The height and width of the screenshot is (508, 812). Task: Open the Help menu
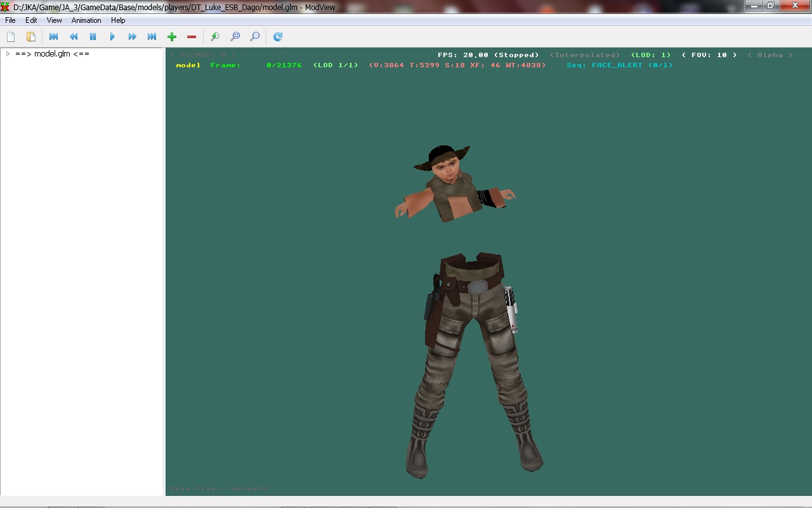point(118,20)
